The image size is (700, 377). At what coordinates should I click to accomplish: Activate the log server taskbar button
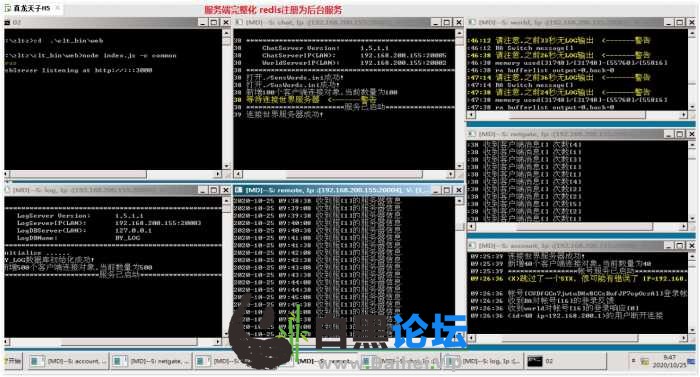pos(484,361)
